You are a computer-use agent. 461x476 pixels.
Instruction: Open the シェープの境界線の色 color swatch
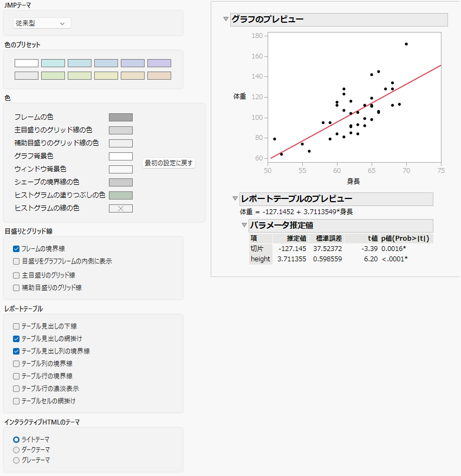(x=121, y=183)
